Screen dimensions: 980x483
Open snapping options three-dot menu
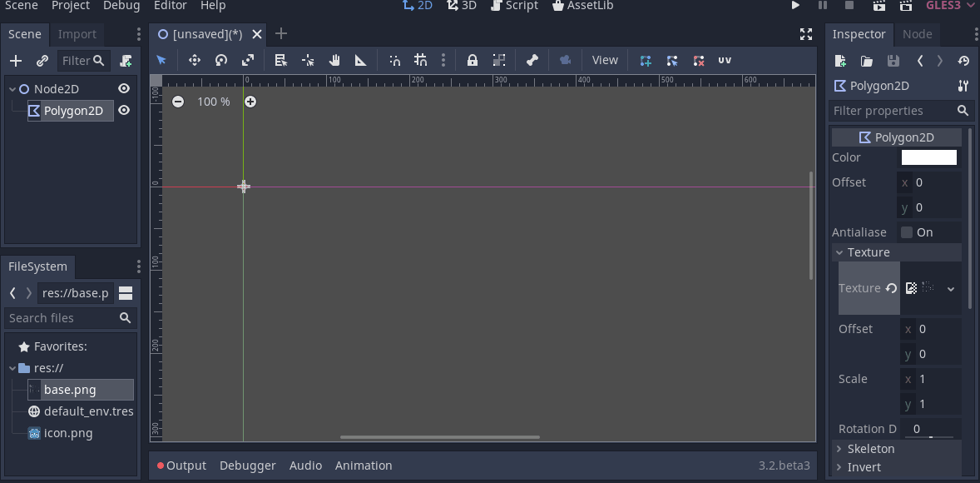click(443, 60)
